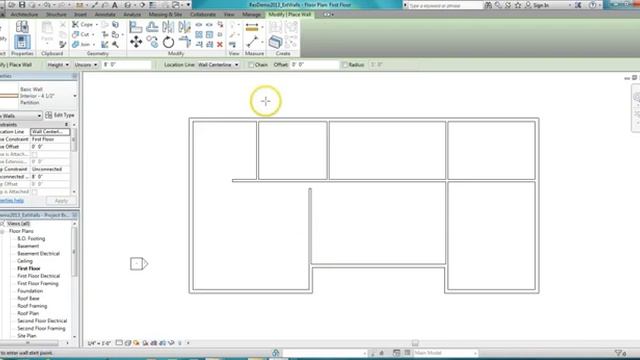Click the view scale 1/4" = 1'-0" control
The width and height of the screenshot is (640, 360).
point(99,343)
